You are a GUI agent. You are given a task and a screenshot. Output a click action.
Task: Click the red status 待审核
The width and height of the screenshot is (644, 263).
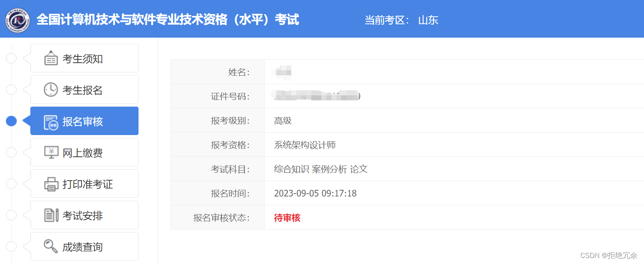pyautogui.click(x=287, y=218)
